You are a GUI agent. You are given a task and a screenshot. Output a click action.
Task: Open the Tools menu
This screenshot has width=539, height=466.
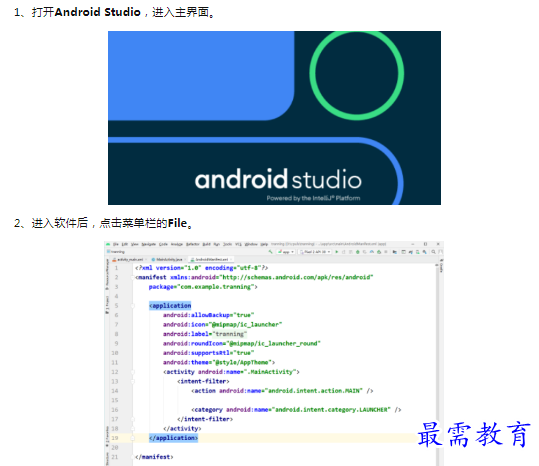(x=227, y=244)
